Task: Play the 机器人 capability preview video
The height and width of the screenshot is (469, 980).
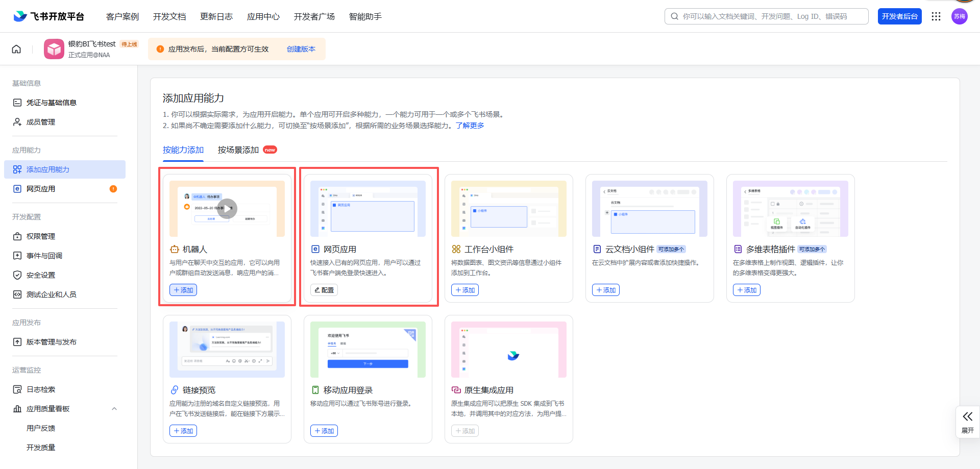Action: 227,208
